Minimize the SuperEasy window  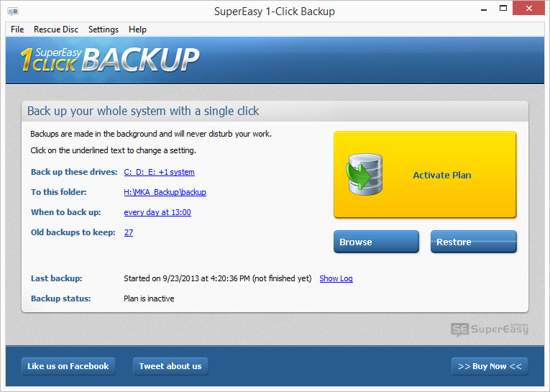(484, 9)
